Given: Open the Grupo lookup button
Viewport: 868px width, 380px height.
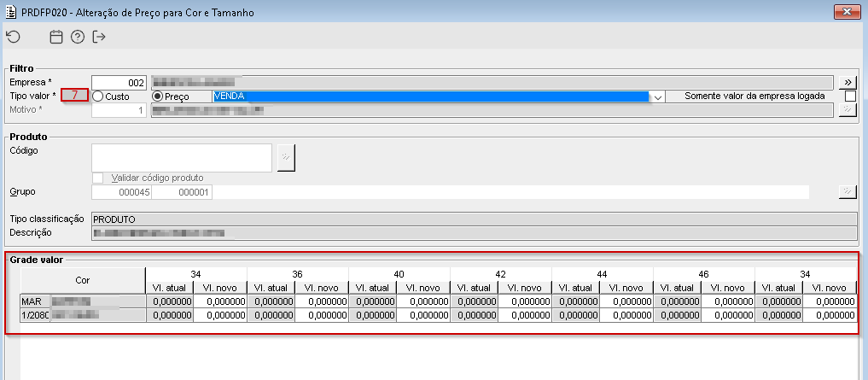Looking at the screenshot, I should pos(847,191).
